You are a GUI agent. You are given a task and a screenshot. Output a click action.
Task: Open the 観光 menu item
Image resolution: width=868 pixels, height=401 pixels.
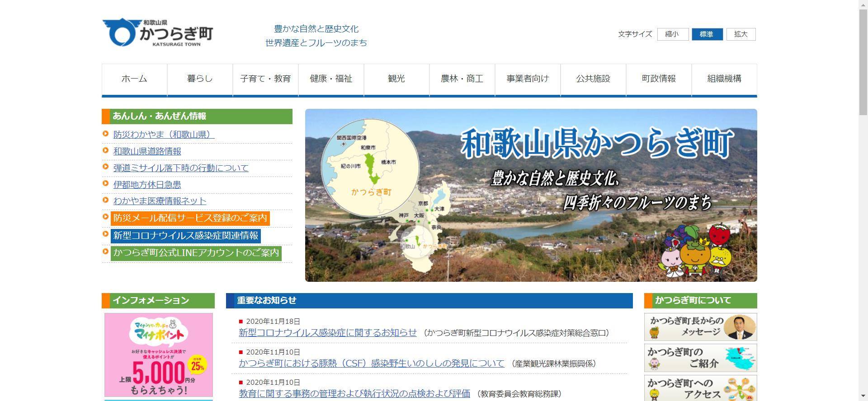pos(396,79)
